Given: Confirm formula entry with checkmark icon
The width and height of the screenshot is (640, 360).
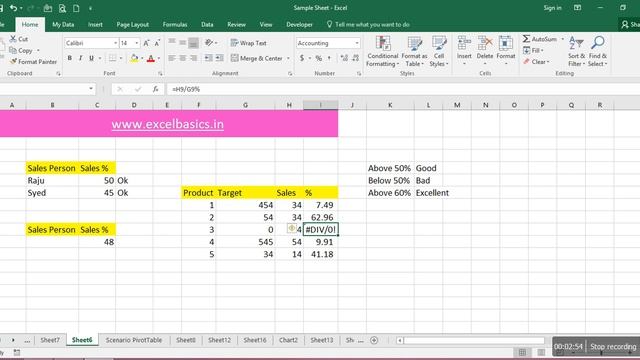Looking at the screenshot, I should tap(138, 89).
